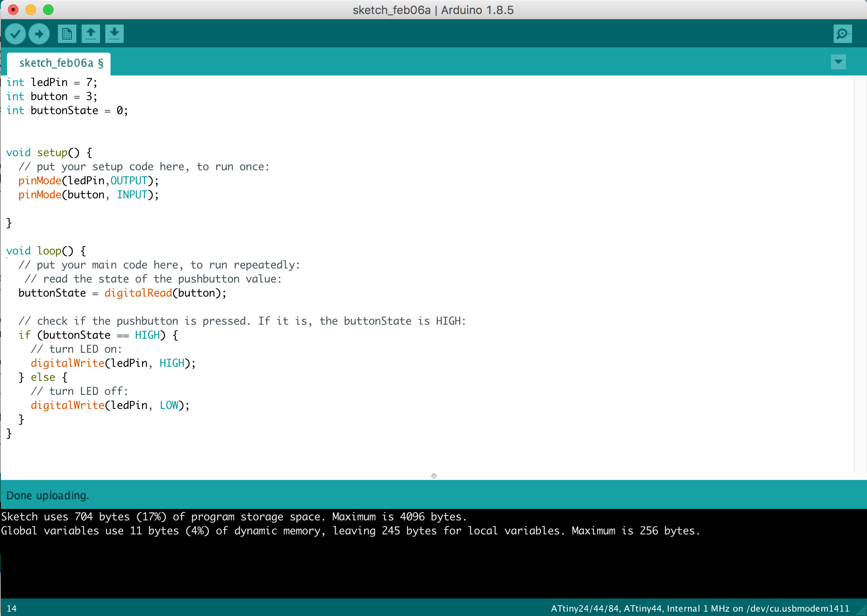Click the 'read the state of the pushbutton' comment
867x616 pixels.
[153, 279]
